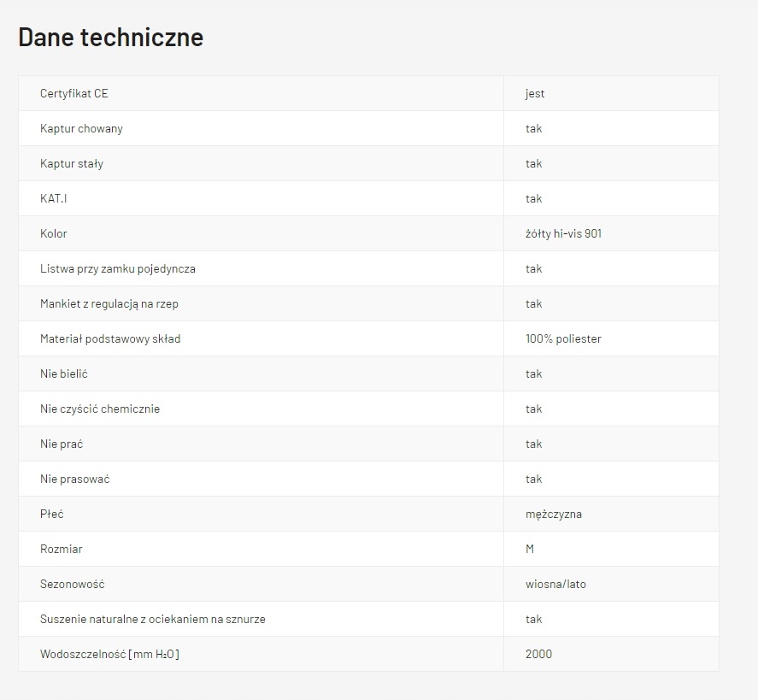Select the 'żółty hi-vis 901' color value
This screenshot has width=758, height=700.
[563, 233]
